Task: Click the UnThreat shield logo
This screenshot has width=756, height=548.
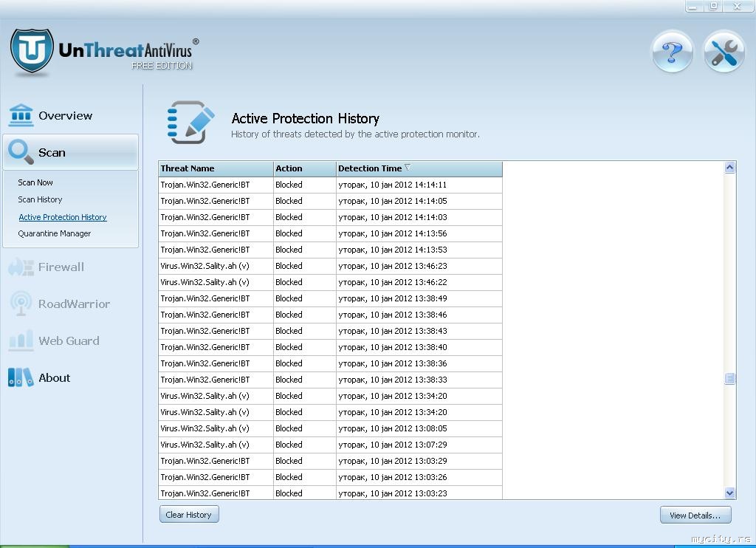Action: [x=32, y=51]
